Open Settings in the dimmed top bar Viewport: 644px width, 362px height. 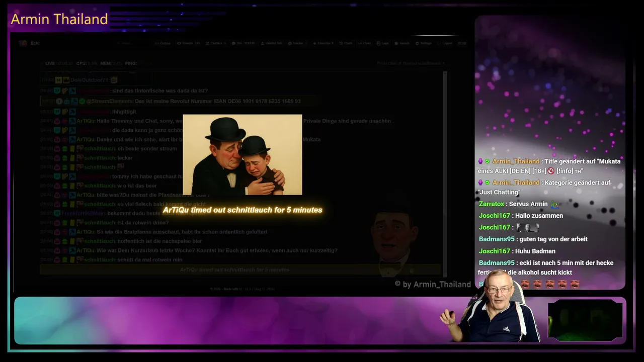[424, 43]
